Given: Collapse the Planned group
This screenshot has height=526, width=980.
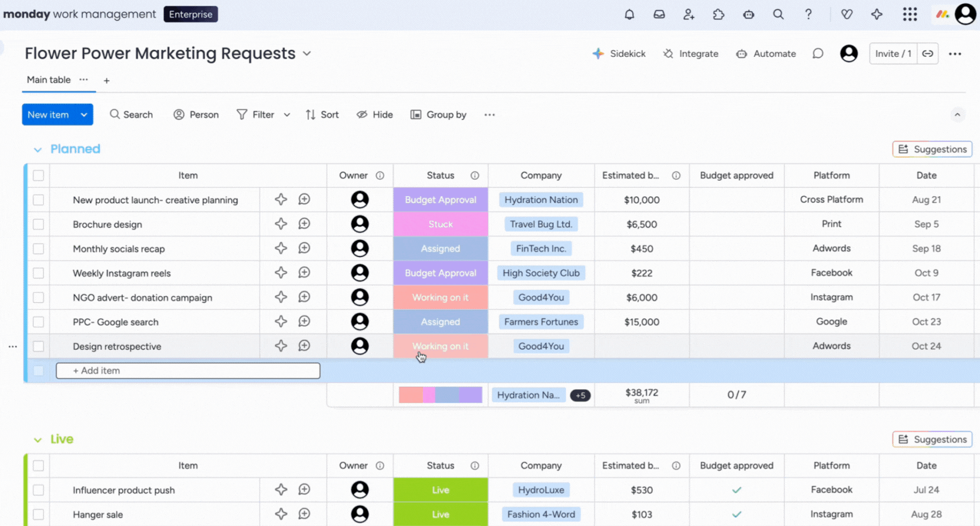Looking at the screenshot, I should pyautogui.click(x=38, y=150).
